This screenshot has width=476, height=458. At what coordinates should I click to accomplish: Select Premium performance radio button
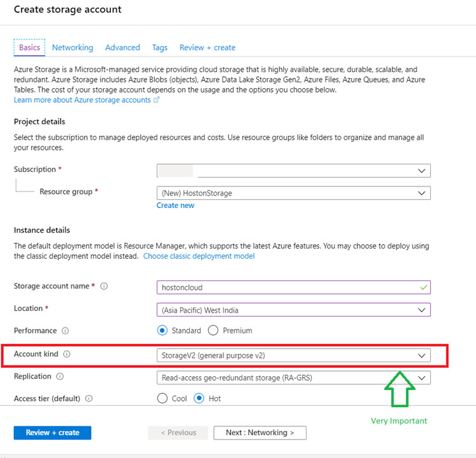pyautogui.click(x=213, y=330)
